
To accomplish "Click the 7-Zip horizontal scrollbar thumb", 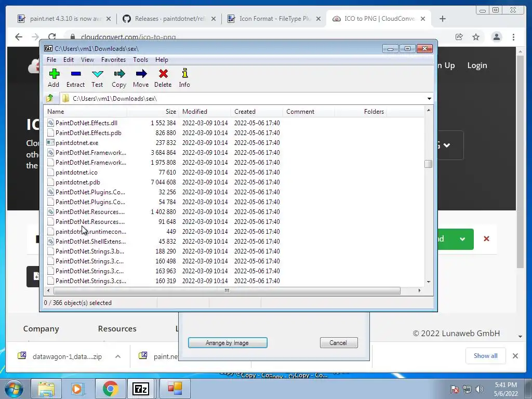I will 227,291.
